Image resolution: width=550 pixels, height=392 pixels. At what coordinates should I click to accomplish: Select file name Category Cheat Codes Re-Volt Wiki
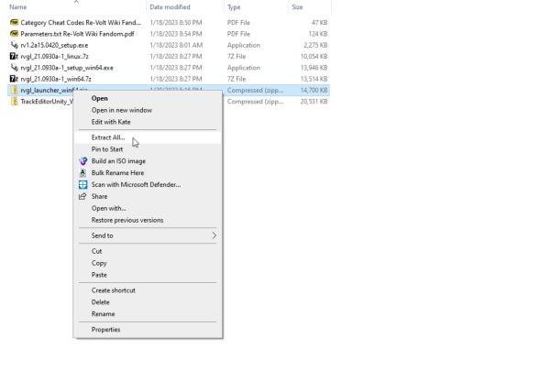point(81,22)
